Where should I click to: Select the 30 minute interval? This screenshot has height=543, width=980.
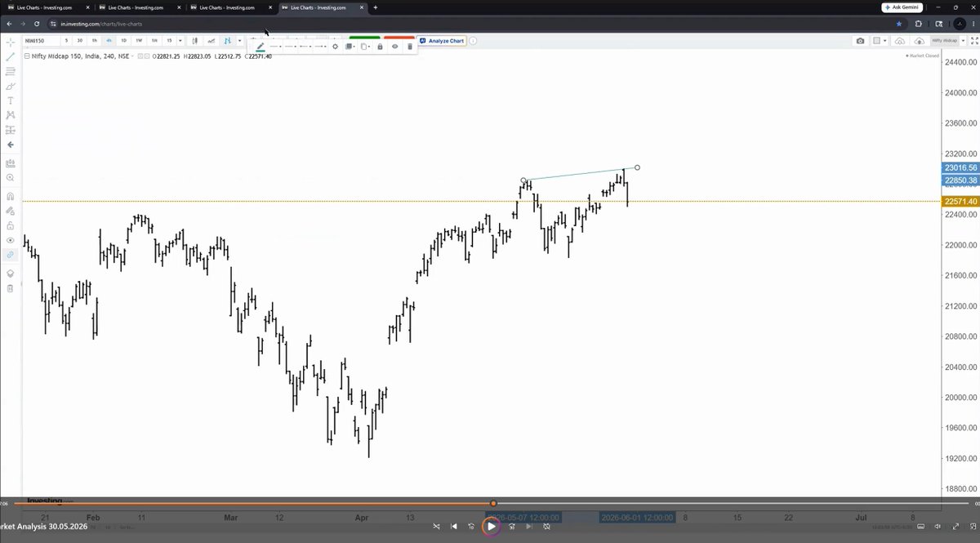79,40
